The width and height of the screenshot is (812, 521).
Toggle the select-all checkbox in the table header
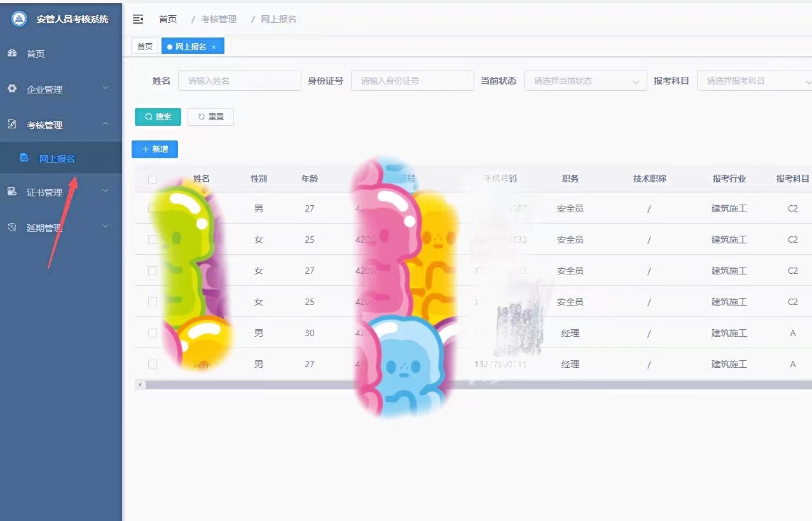[x=153, y=179]
